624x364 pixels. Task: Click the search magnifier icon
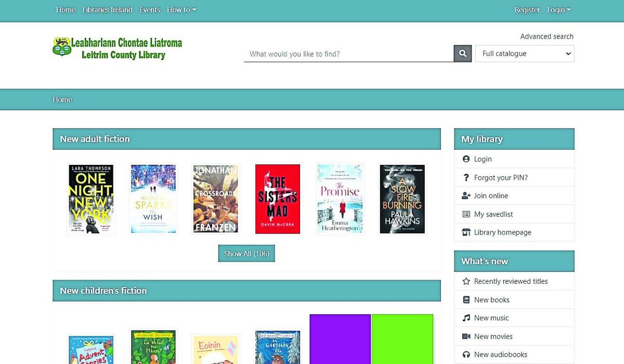[462, 53]
